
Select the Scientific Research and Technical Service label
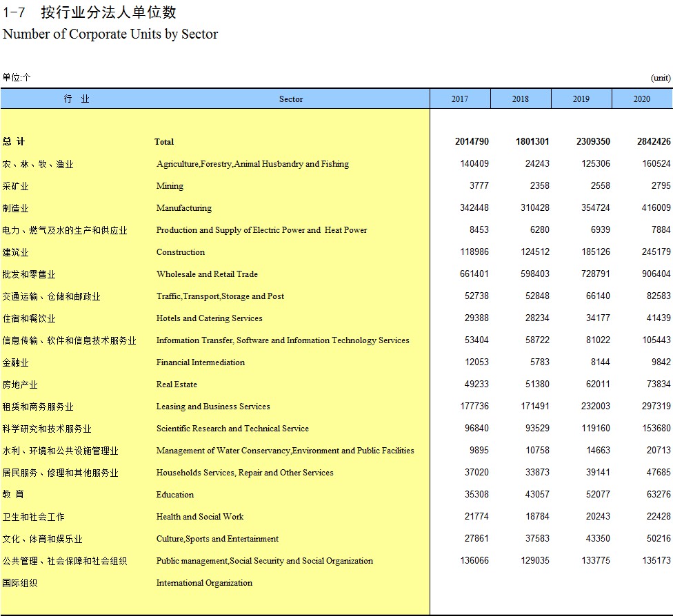click(x=232, y=429)
